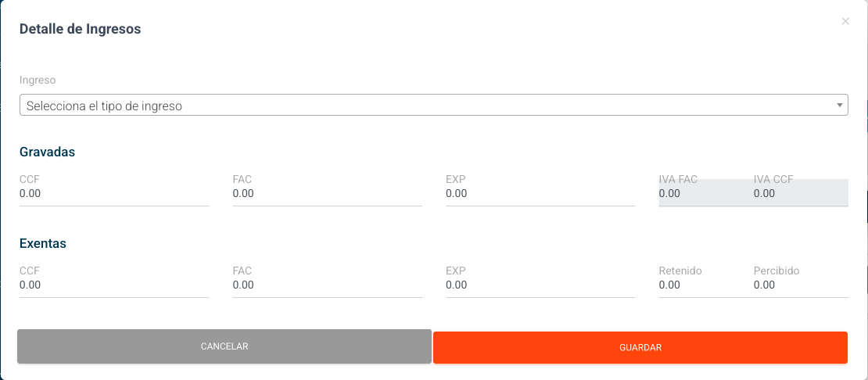Image resolution: width=868 pixels, height=380 pixels.
Task: Click the 'Ingreso' label above the dropdown
Action: [38, 80]
